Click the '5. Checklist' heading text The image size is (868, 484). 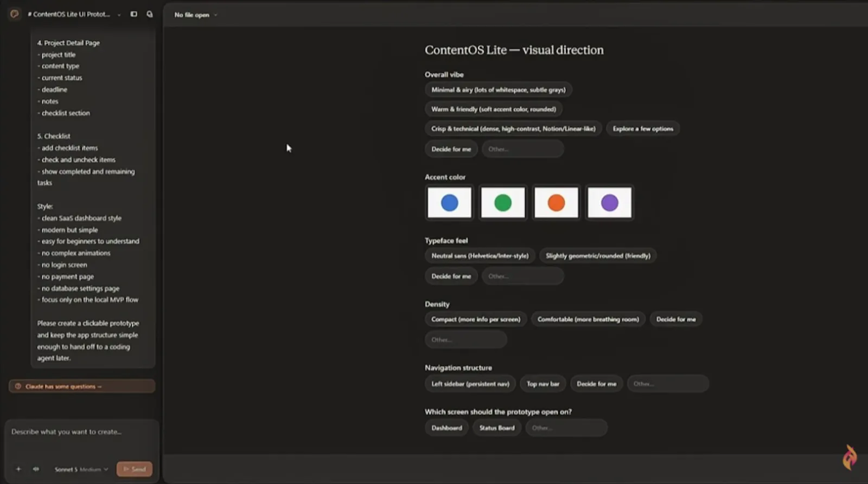[54, 136]
